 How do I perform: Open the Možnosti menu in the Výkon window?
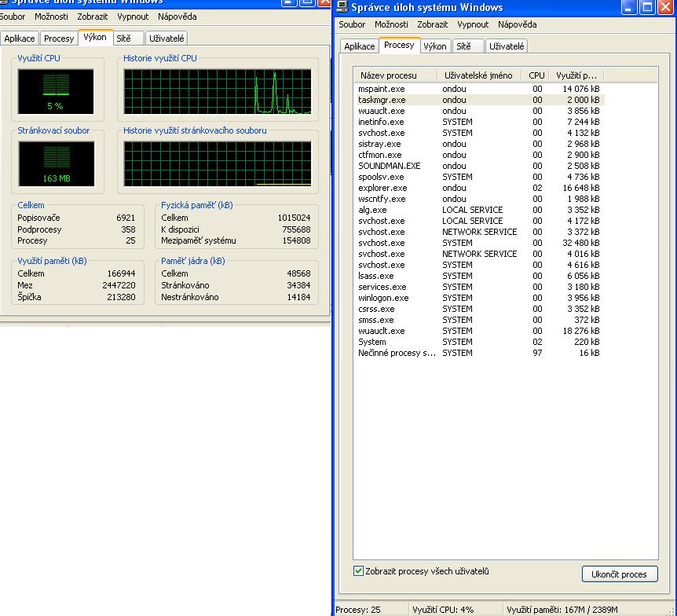coord(51,16)
